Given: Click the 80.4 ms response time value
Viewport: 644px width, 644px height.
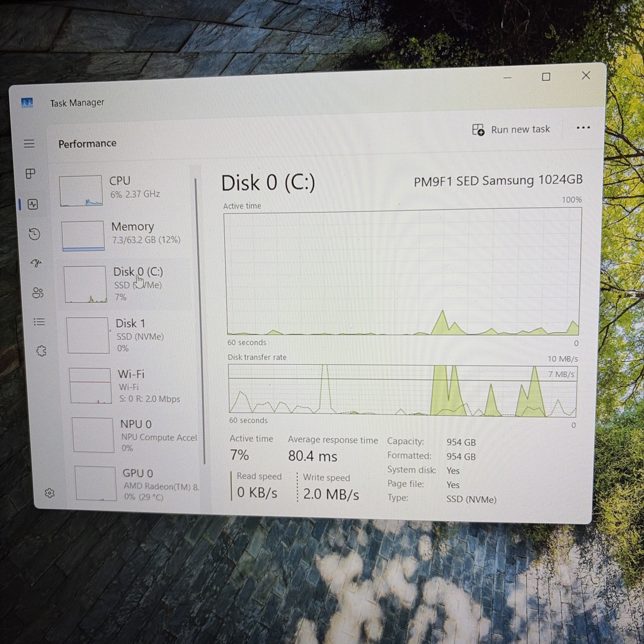Looking at the screenshot, I should tap(313, 456).
